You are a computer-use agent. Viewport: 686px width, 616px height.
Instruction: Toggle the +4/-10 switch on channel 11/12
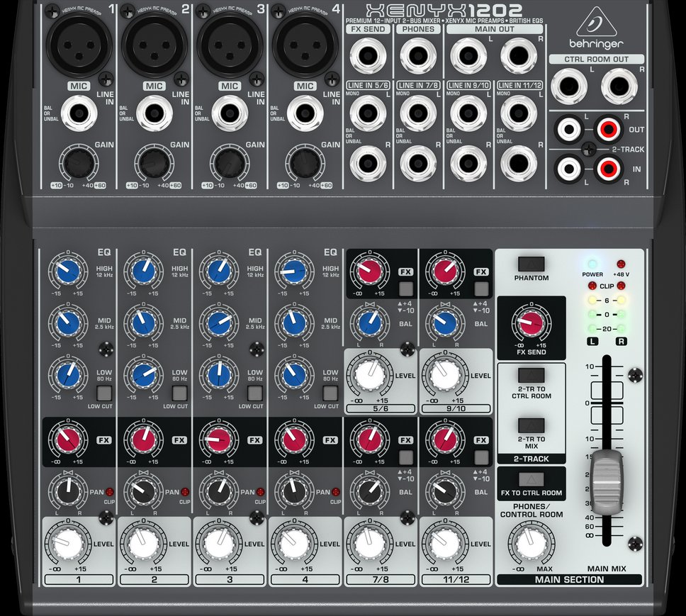pos(481,457)
